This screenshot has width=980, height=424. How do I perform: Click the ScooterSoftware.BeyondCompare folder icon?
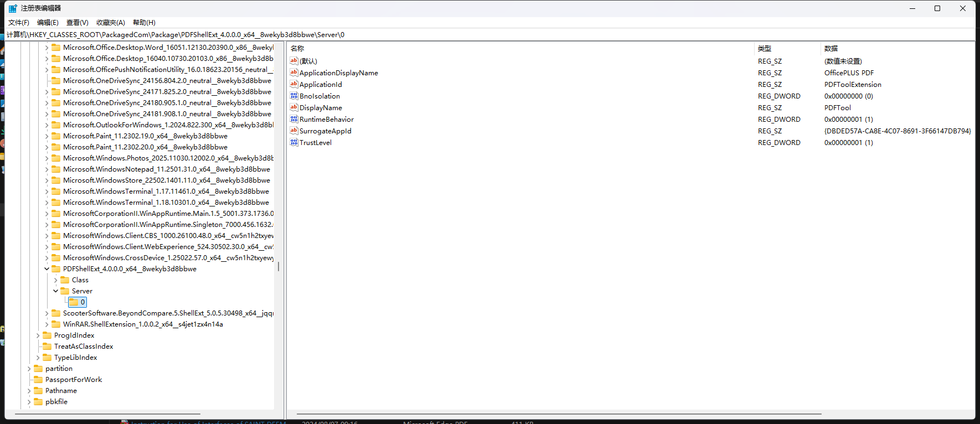(x=56, y=313)
